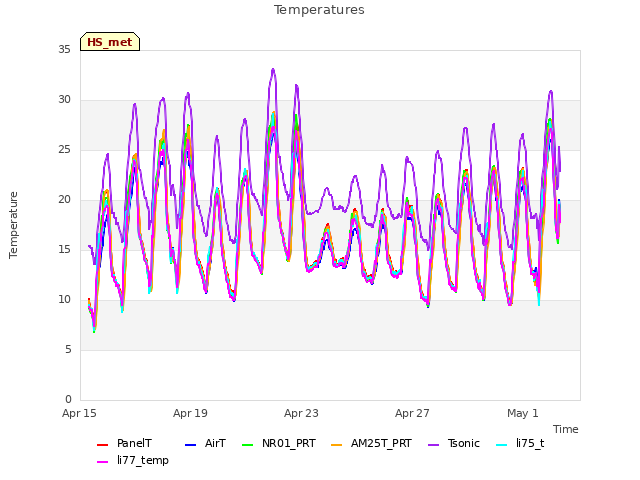Screen dimensions: 640x480
Task: Click the Temperatures chart title
Action: (x=319, y=10)
